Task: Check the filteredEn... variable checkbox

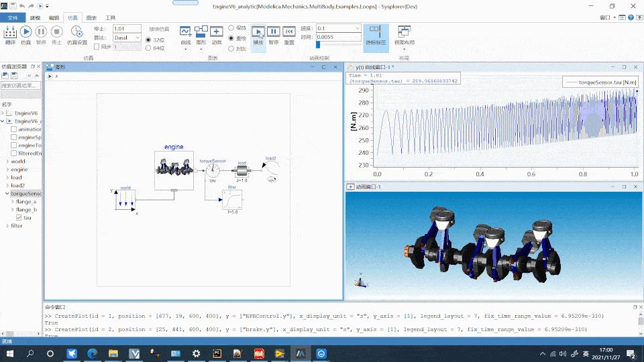Action: coord(13,153)
